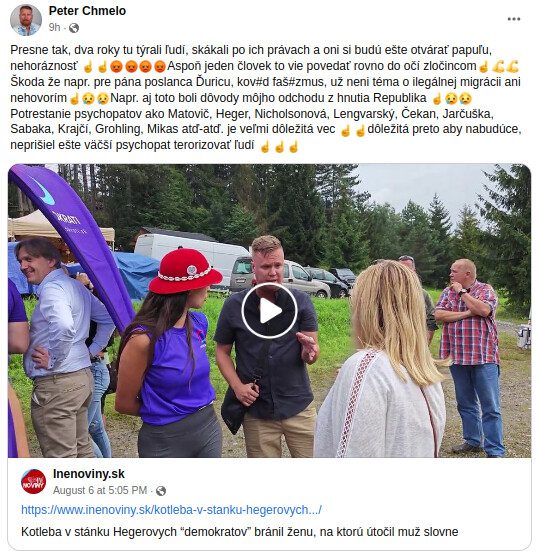The height and width of the screenshot is (551, 538).
Task: Open Peter Chmelo's profile picture
Action: click(x=26, y=20)
